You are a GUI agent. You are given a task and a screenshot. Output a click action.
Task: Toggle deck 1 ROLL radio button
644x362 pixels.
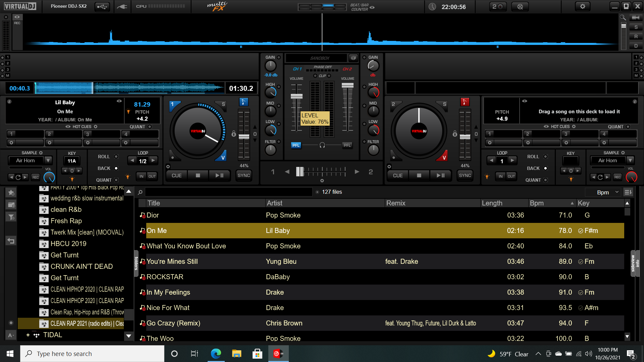coord(116,157)
